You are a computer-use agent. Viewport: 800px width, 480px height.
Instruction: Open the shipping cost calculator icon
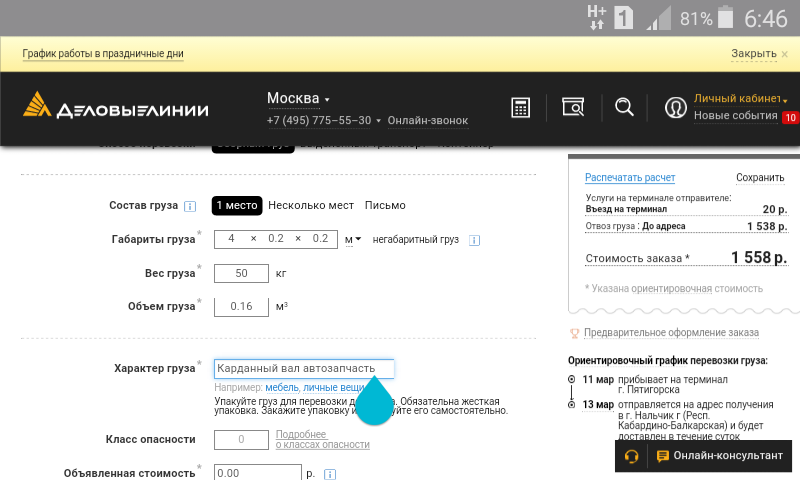[x=520, y=108]
